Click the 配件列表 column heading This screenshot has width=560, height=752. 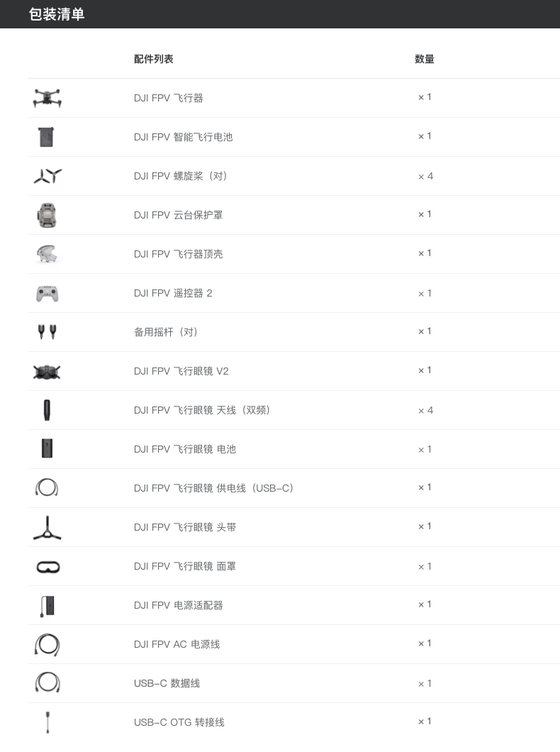pos(153,59)
